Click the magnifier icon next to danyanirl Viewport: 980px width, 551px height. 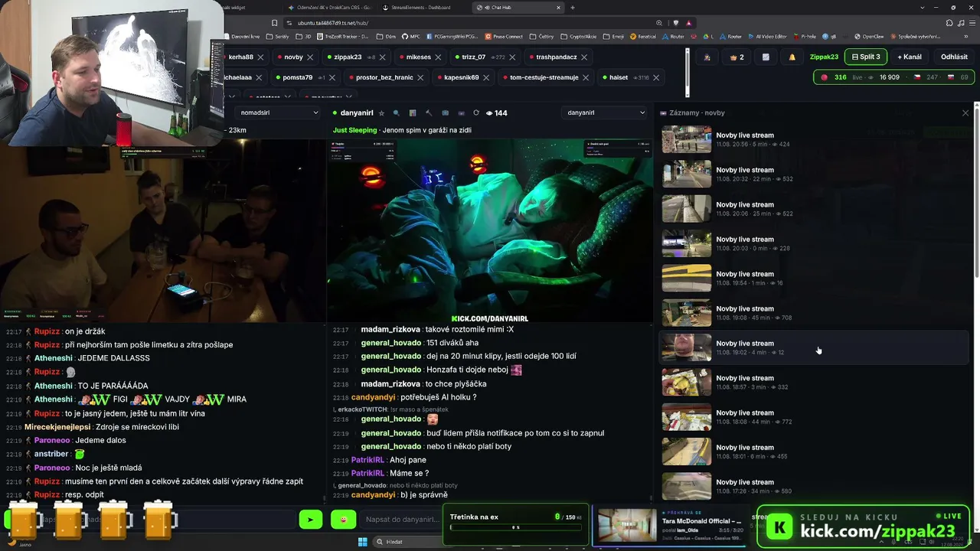[397, 113]
